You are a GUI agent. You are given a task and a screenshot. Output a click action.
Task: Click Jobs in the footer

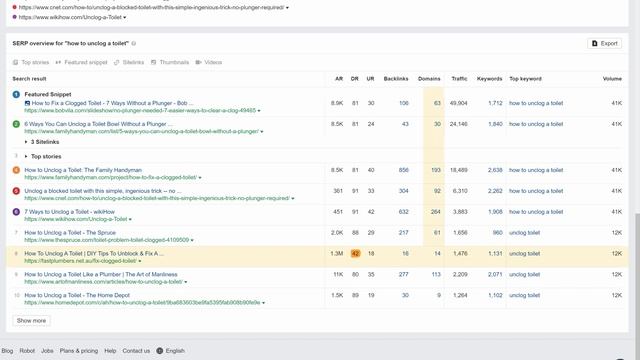coord(47,351)
